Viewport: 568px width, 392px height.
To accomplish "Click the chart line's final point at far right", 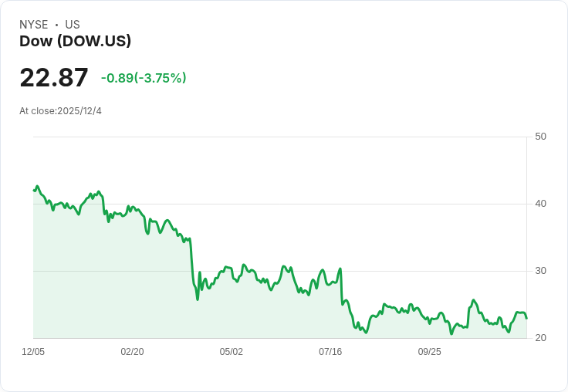I will pos(526,318).
